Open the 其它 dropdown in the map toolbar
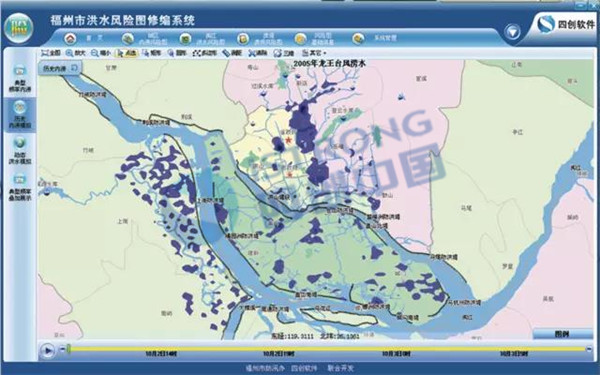The image size is (600, 375). click(x=314, y=53)
